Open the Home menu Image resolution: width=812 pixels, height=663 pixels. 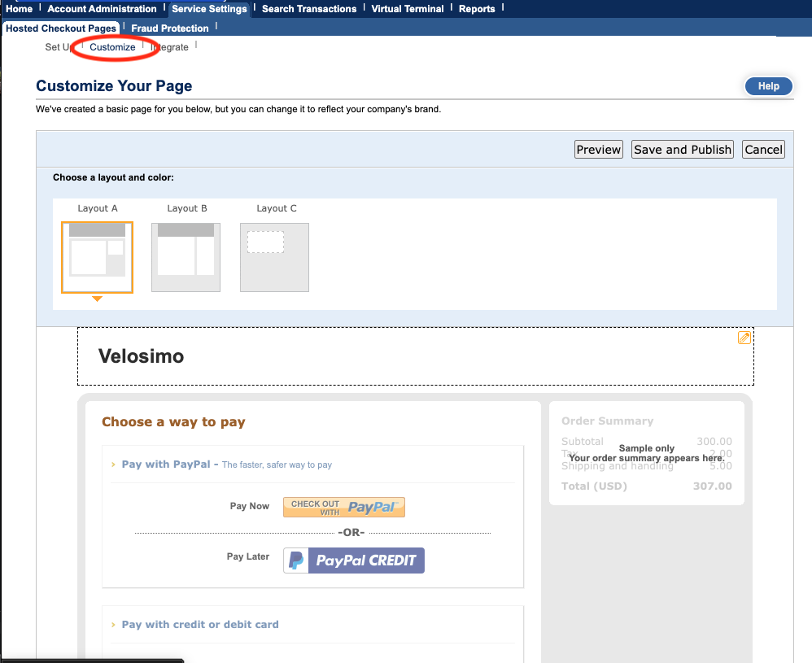pyautogui.click(x=20, y=9)
